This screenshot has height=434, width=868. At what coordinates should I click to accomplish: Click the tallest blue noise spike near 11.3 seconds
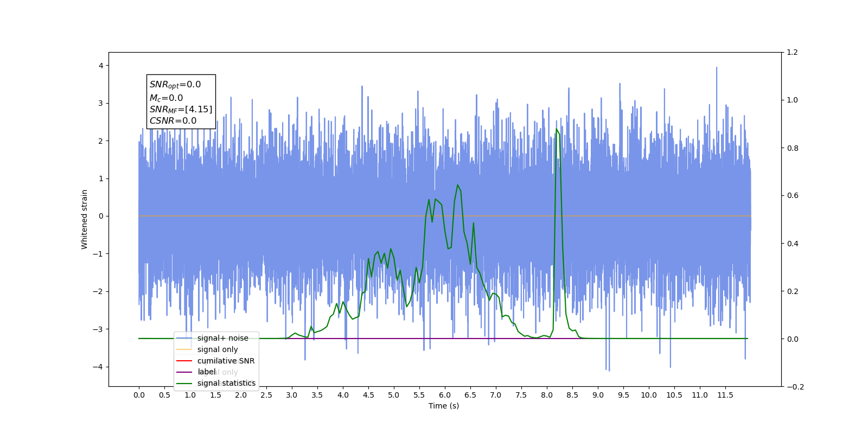tap(717, 68)
